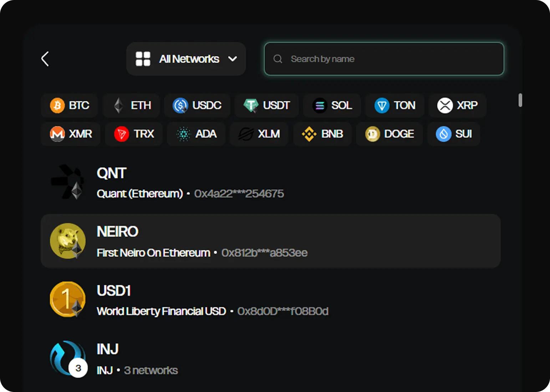Pick the DOGE coin chip
This screenshot has height=392, width=550.
(x=389, y=134)
